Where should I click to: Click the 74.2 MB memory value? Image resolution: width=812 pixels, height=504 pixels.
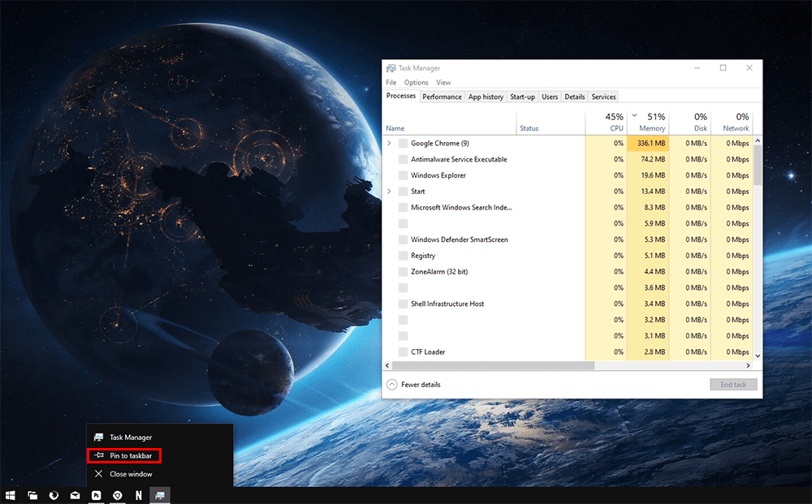coord(653,159)
